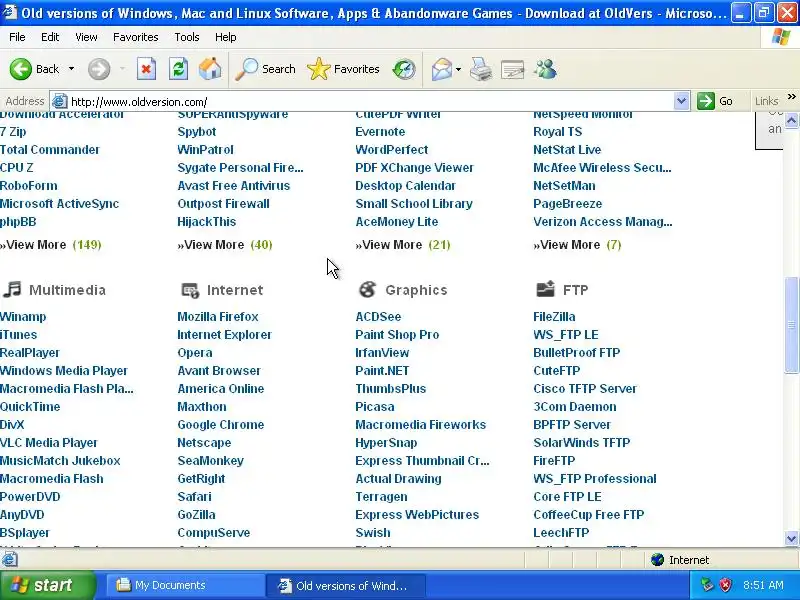Open the Favorites menu
The image size is (800, 600).
tap(136, 37)
